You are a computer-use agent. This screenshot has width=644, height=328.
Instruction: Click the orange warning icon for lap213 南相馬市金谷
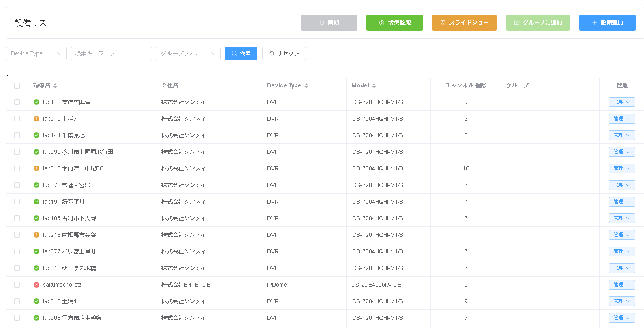tap(36, 235)
